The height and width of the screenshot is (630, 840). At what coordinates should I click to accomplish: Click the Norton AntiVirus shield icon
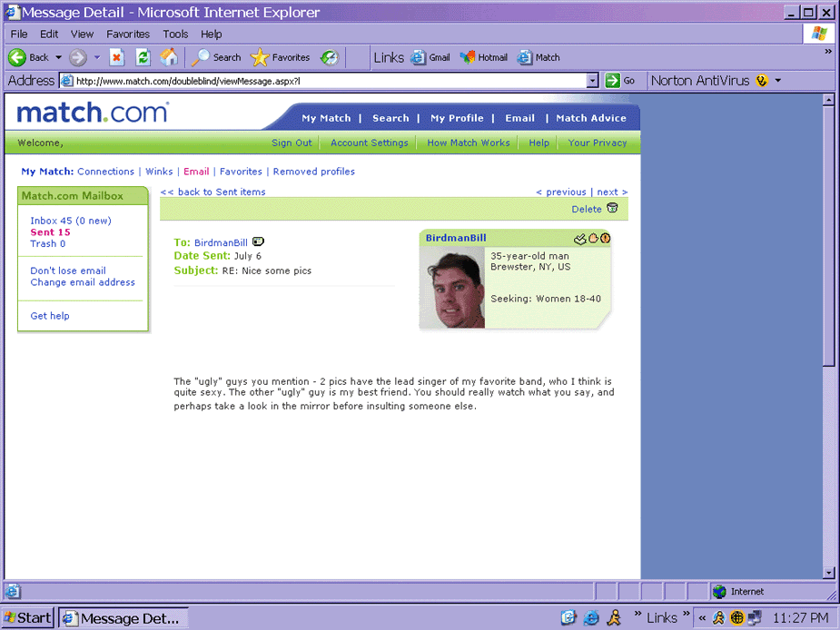761,81
